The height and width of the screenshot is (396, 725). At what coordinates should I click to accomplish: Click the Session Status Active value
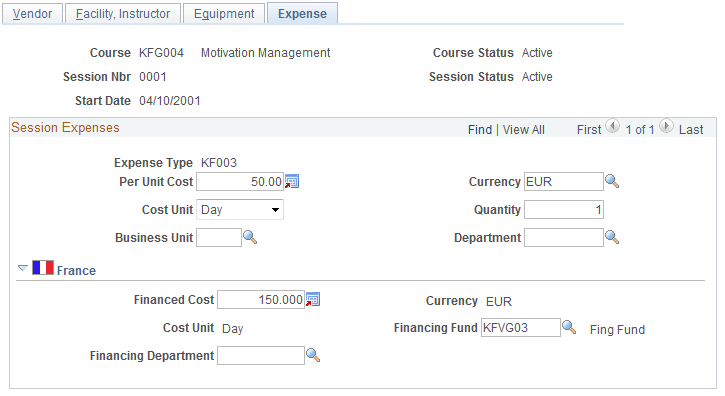[x=537, y=77]
